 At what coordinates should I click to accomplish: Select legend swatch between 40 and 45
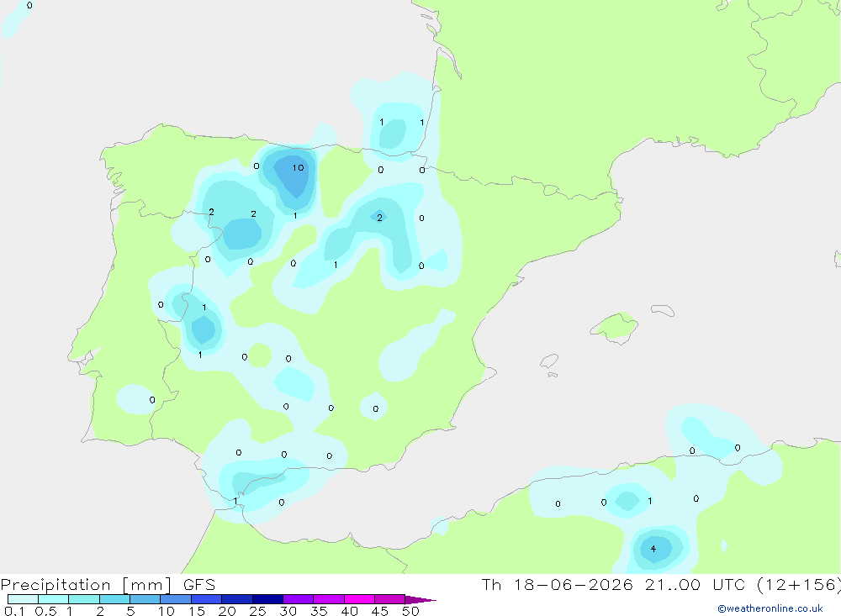point(359,599)
